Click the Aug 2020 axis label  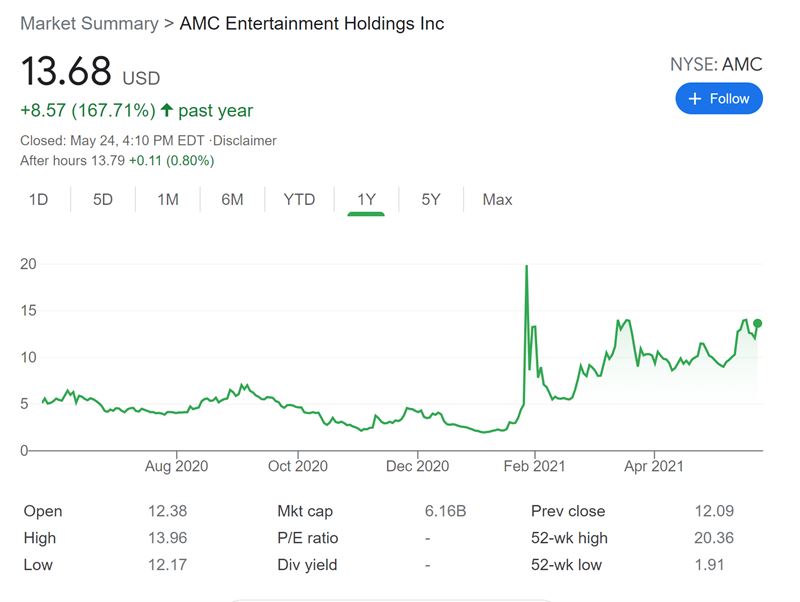176,466
